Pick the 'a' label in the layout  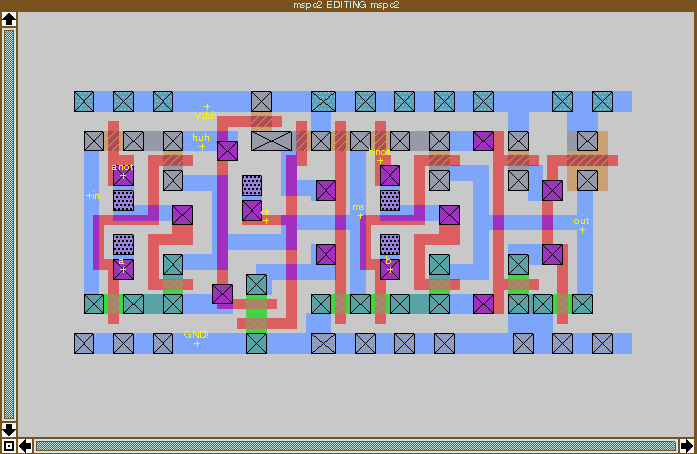pos(122,265)
